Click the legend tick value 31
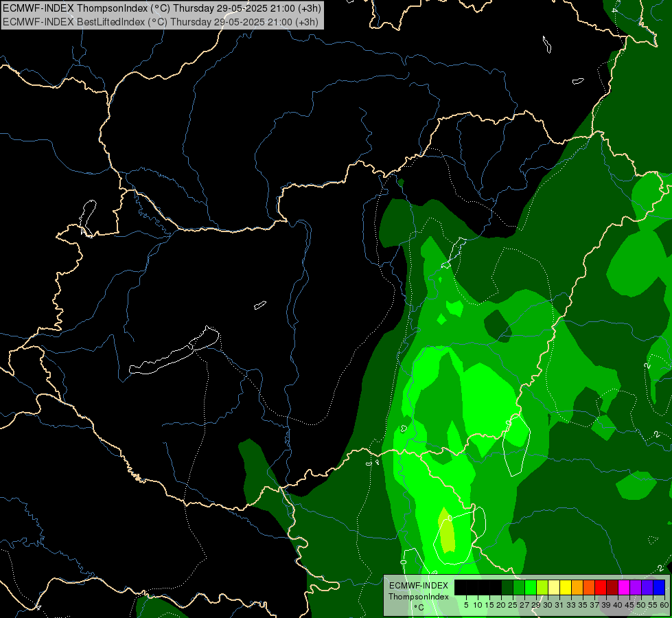The height and width of the screenshot is (618, 672). point(559,605)
